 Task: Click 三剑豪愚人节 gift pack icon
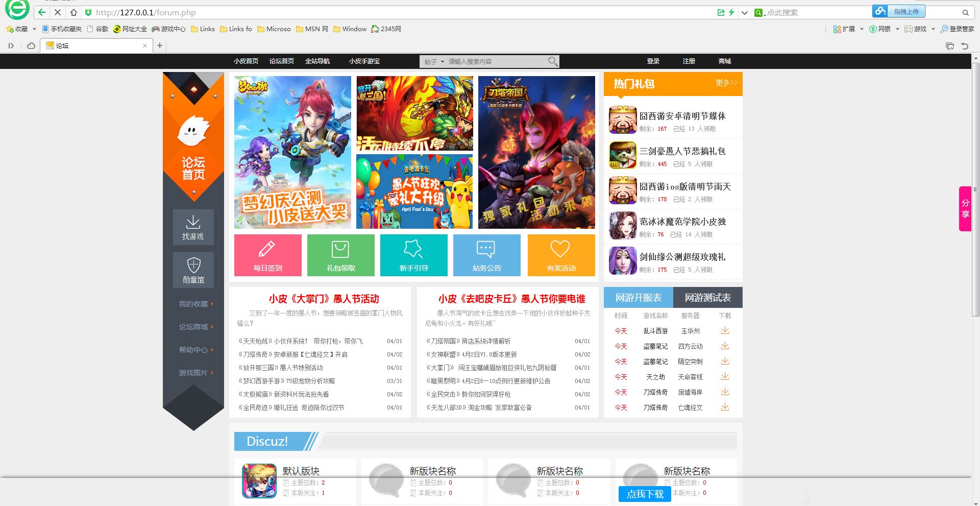623,155
